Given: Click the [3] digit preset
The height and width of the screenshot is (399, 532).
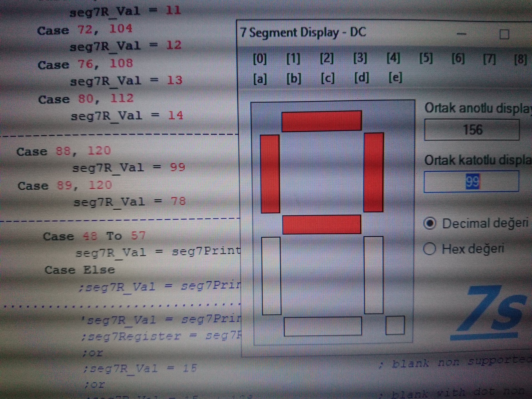Looking at the screenshot, I should 360,58.
